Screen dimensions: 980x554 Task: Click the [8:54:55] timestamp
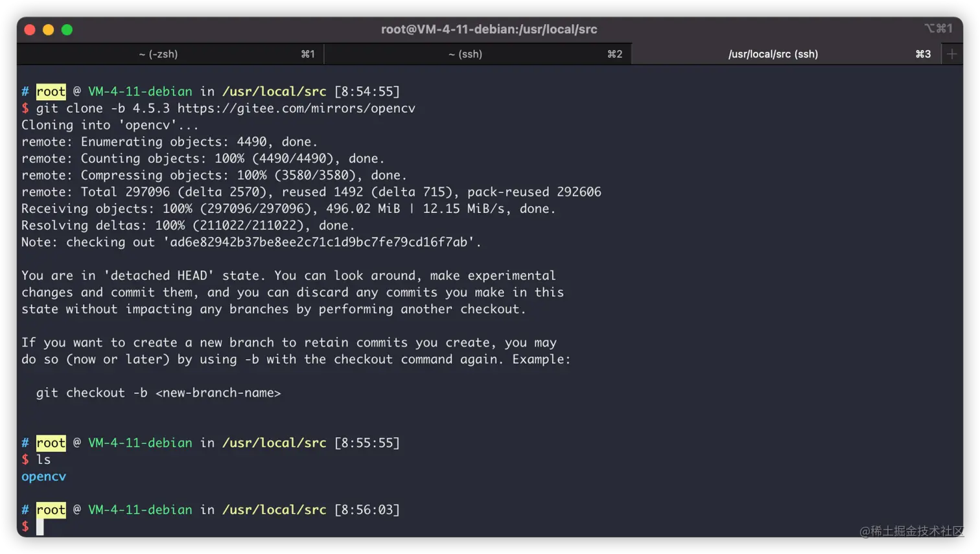click(x=367, y=91)
